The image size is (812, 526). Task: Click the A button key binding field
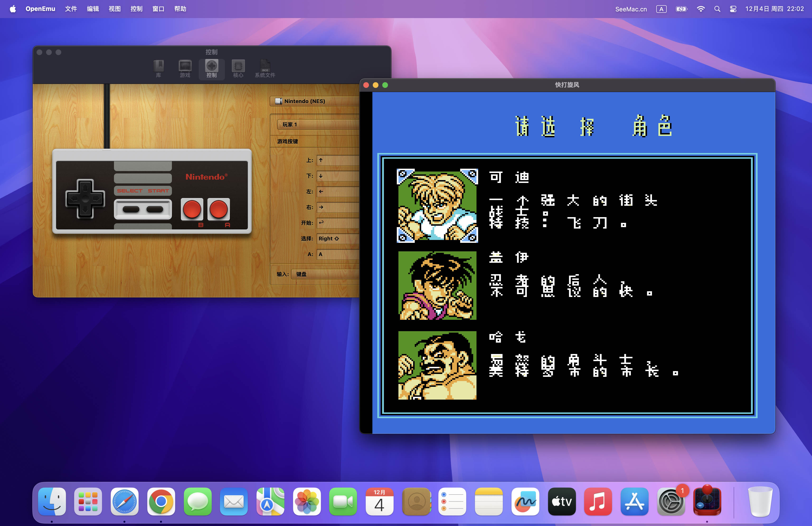coord(338,254)
